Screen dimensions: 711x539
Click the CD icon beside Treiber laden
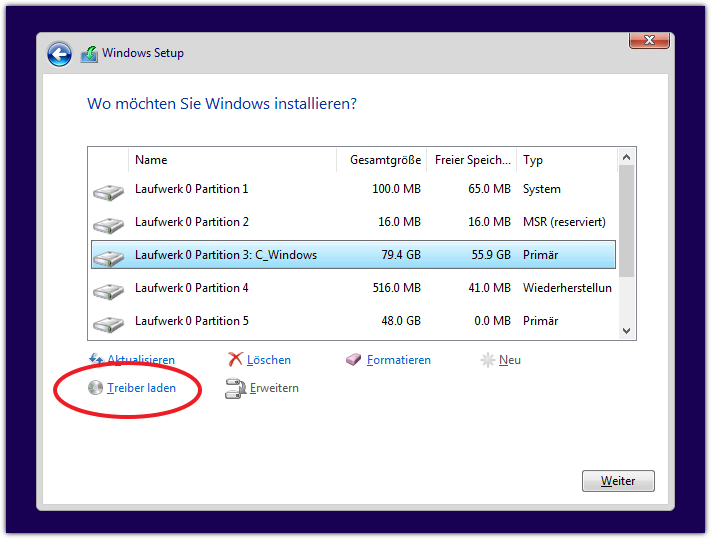pos(95,388)
